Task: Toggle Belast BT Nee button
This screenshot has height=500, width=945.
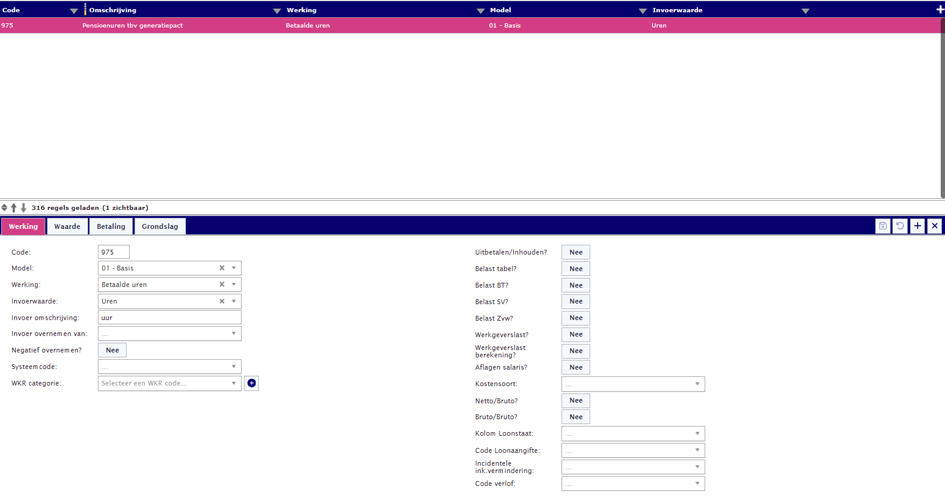Action: [x=576, y=286]
